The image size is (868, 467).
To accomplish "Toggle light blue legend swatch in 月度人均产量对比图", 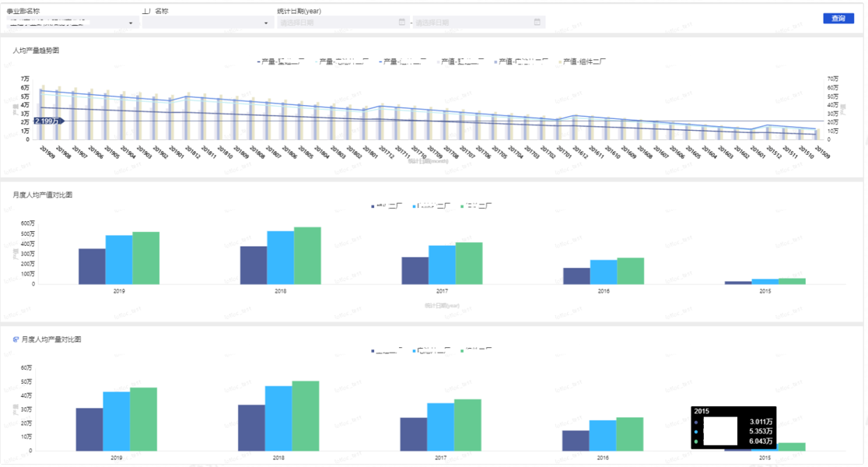I will (x=414, y=351).
